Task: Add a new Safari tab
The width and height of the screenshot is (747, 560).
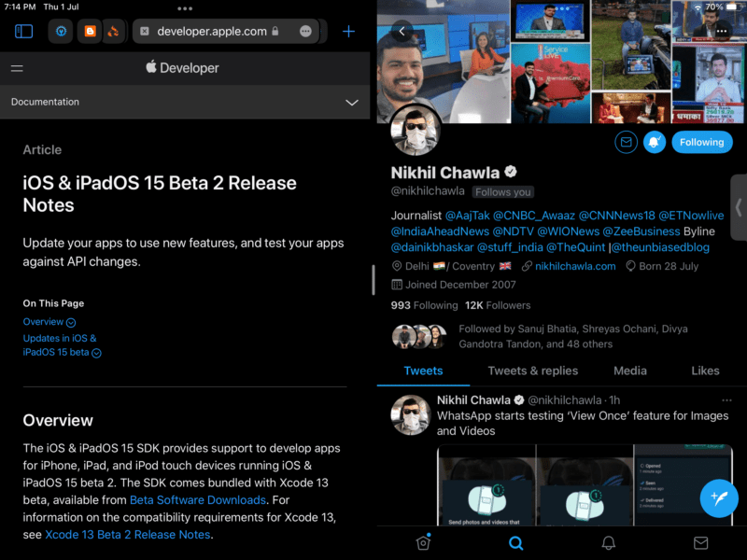Action: 348,32
